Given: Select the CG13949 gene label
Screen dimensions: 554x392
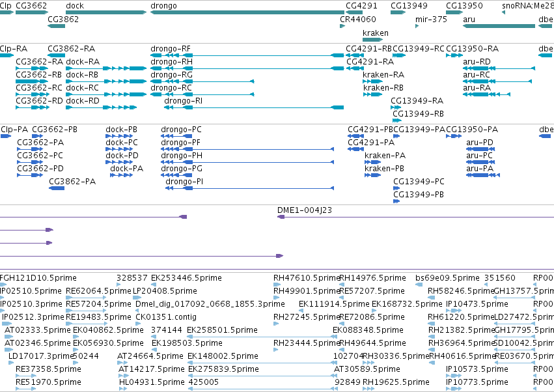Looking at the screenshot, I should [x=409, y=6].
